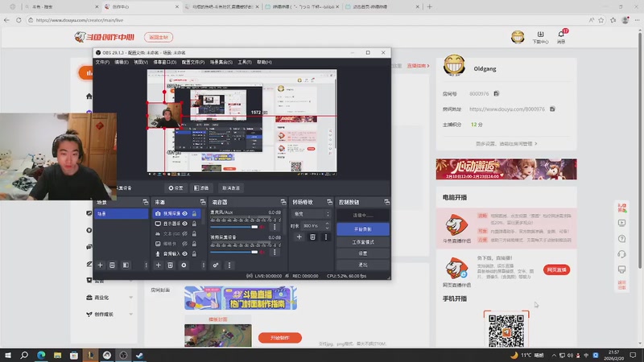Mute the 麦克风/Aux speaker icon
Screen dimensions: 644x362
pos(262,227)
